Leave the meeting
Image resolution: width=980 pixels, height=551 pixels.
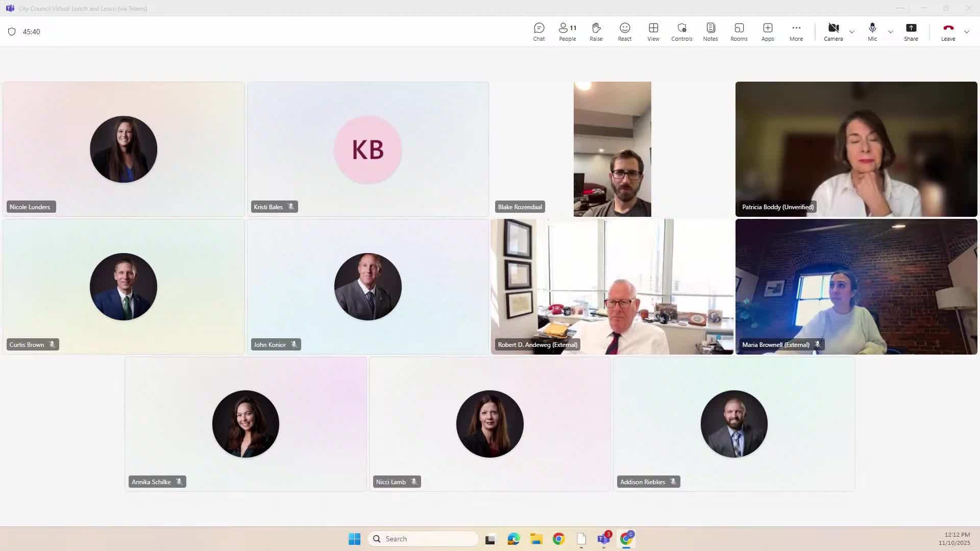tap(948, 32)
